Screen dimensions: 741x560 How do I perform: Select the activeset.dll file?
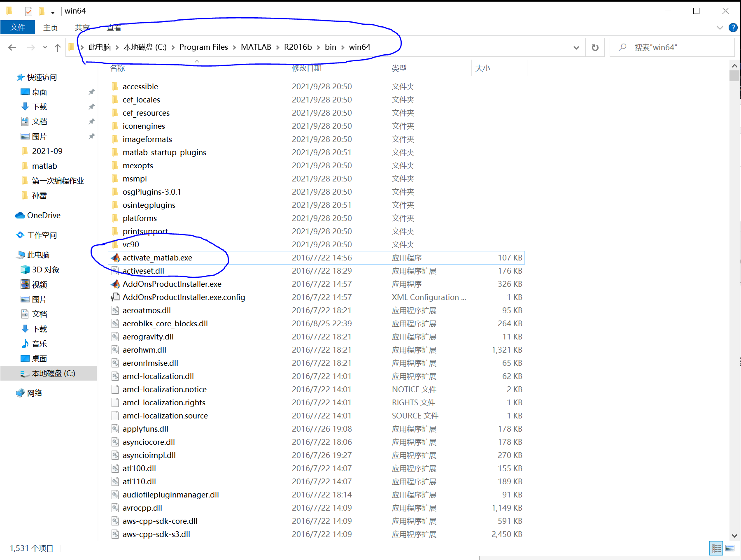tap(143, 271)
